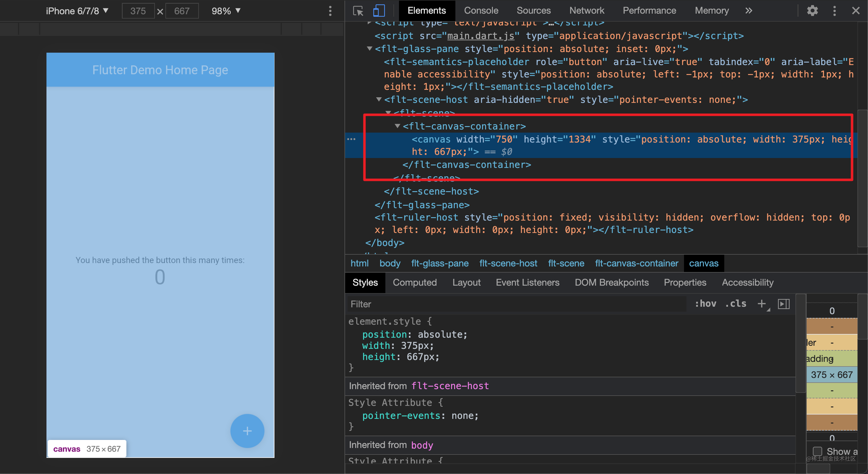Toggle the .cls element classes panel
The width and height of the screenshot is (868, 474).
[736, 304]
